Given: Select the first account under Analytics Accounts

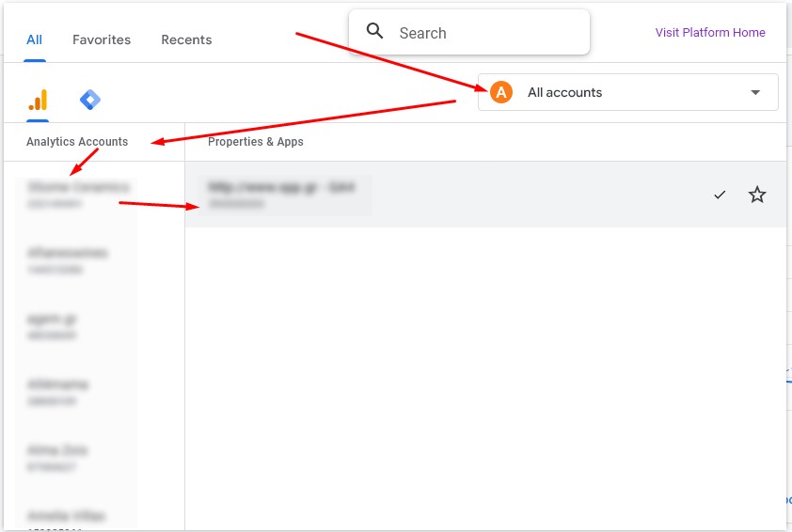Looking at the screenshot, I should pos(78,195).
